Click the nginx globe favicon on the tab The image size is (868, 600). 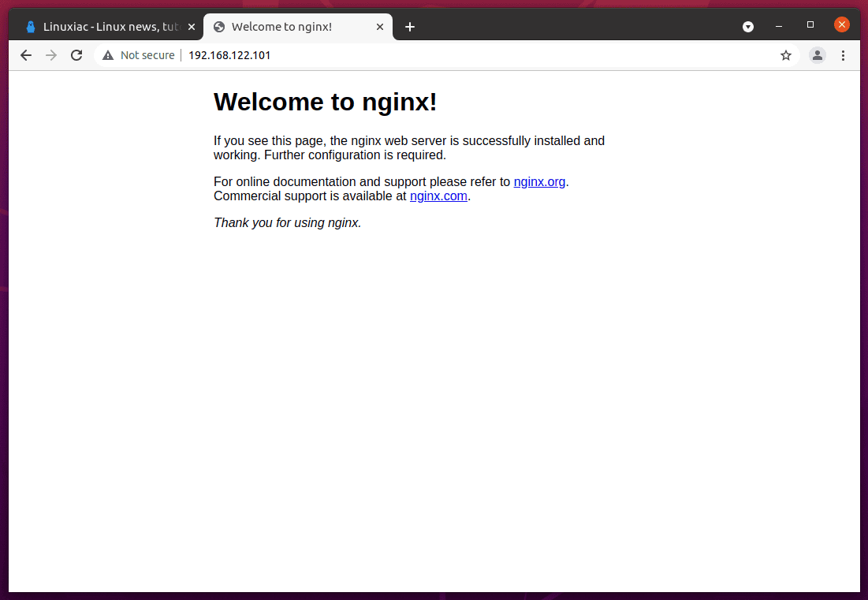click(219, 26)
